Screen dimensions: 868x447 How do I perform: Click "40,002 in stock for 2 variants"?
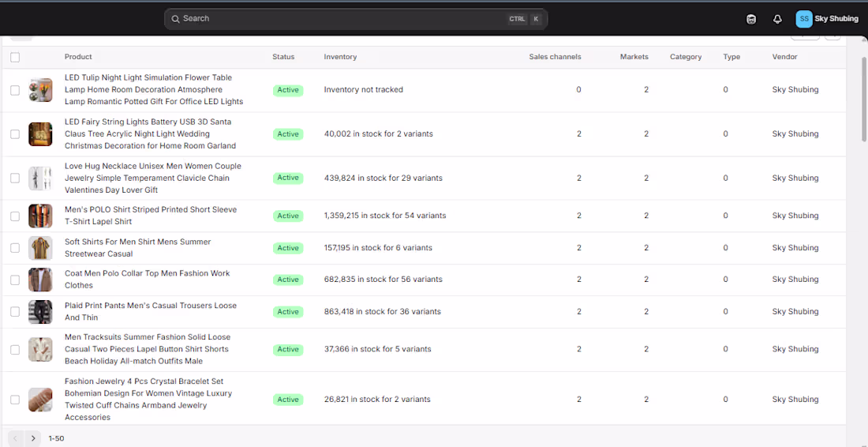coord(379,134)
